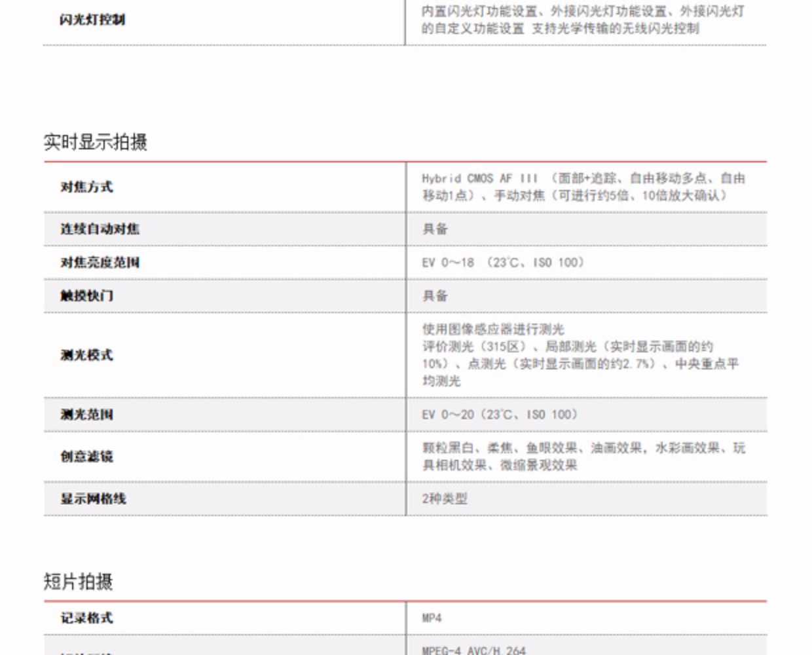Screen dimensions: 812x655
Task: Select the Hybrid CMOS AF III description text
Action: click(583, 187)
